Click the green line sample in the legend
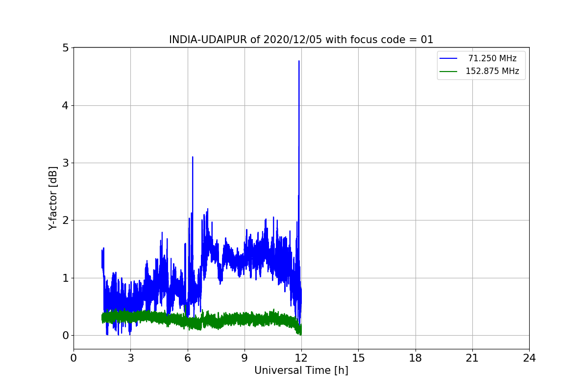588x392 pixels. 448,71
